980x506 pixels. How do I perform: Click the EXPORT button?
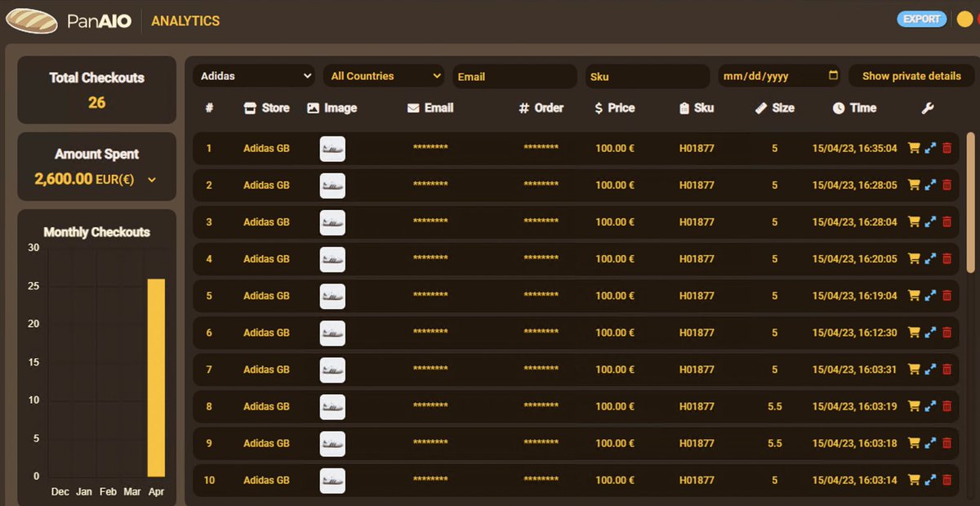coord(922,19)
